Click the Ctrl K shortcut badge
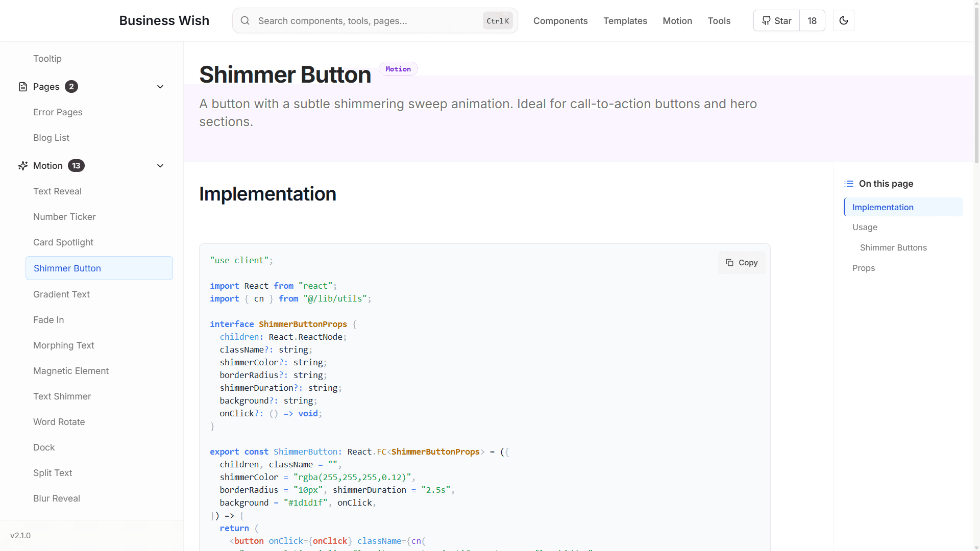Image resolution: width=980 pixels, height=551 pixels. tap(497, 21)
